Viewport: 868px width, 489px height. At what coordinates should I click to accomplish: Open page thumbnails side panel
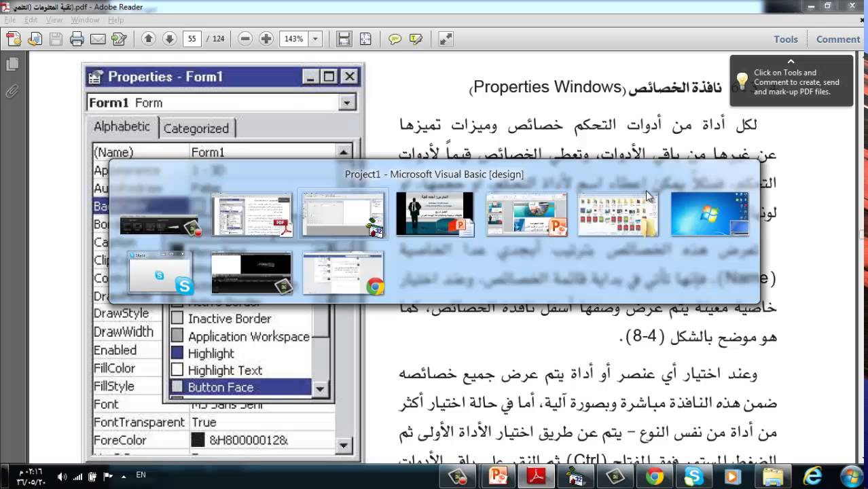(x=12, y=65)
